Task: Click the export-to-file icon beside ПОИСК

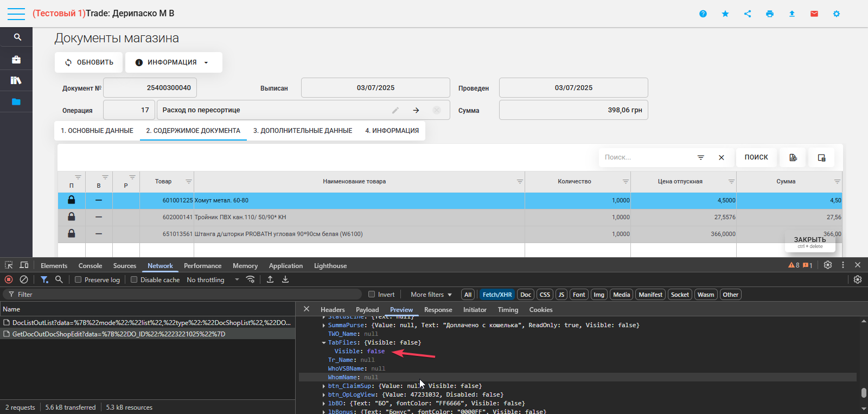Action: click(793, 157)
